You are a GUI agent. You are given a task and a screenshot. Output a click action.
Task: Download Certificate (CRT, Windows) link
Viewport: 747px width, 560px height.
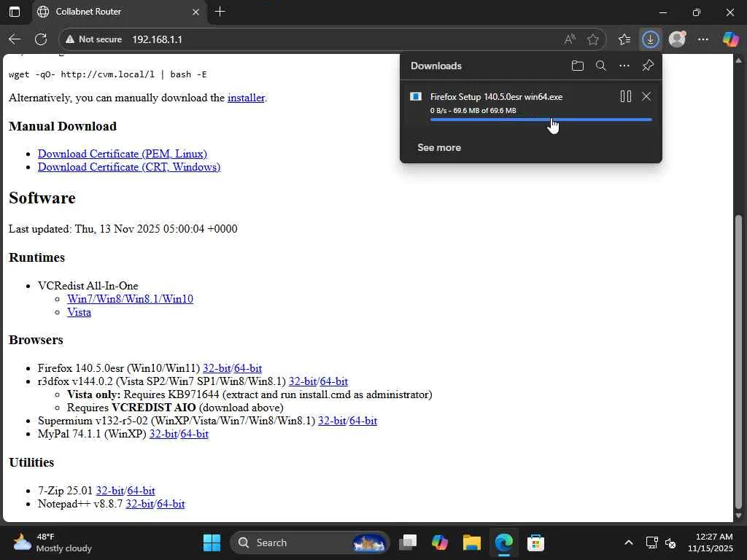[x=129, y=167]
